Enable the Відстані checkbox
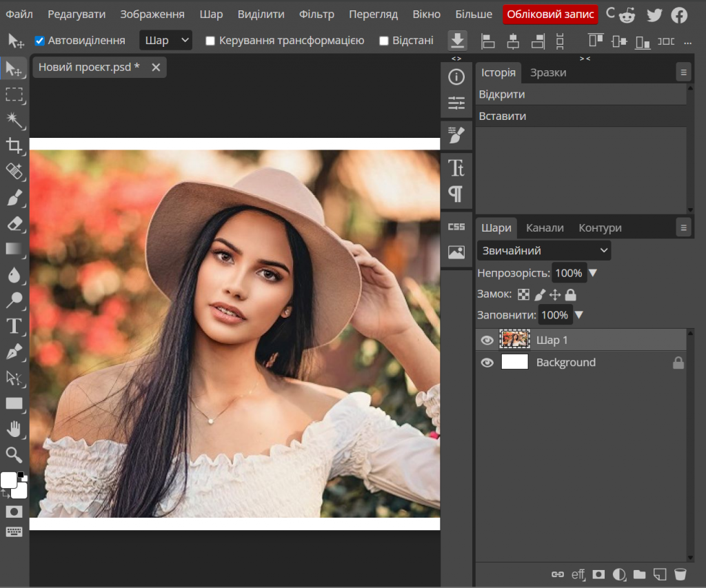The image size is (706, 588). [383, 41]
